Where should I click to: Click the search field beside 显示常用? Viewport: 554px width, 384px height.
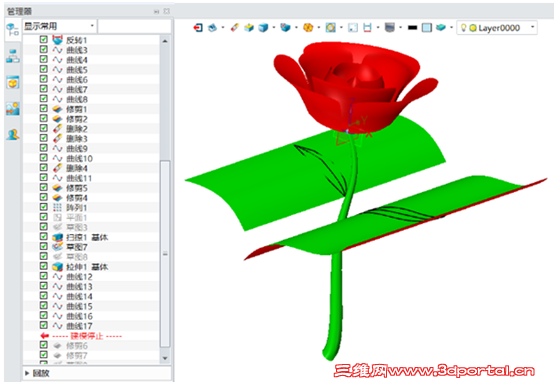pos(134,26)
